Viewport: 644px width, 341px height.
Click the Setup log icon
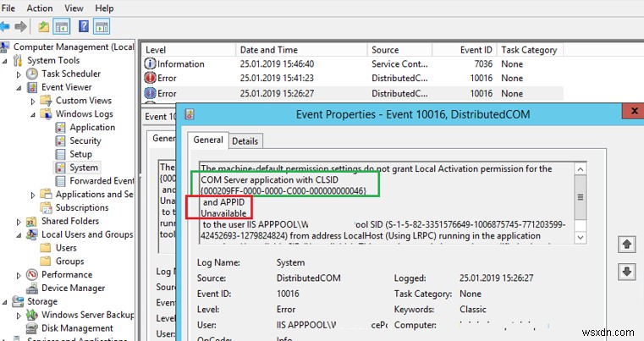60,155
